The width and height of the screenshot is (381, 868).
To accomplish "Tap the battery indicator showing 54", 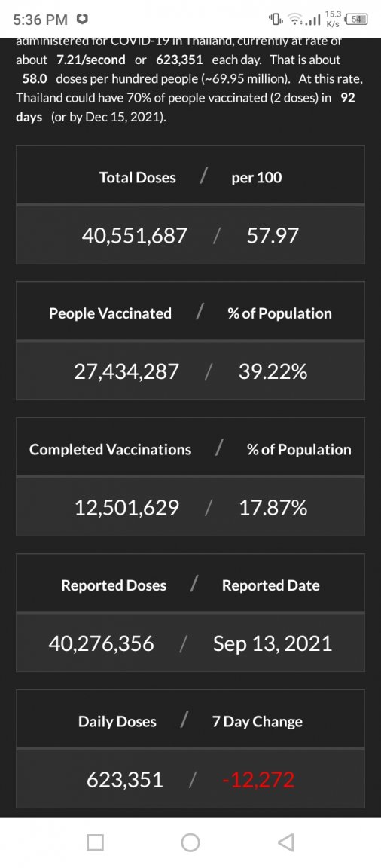I will [358, 20].
